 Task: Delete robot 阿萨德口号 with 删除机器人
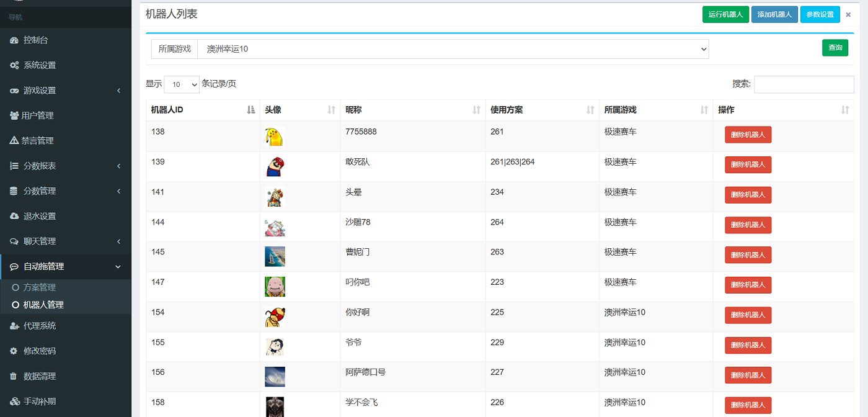click(748, 375)
